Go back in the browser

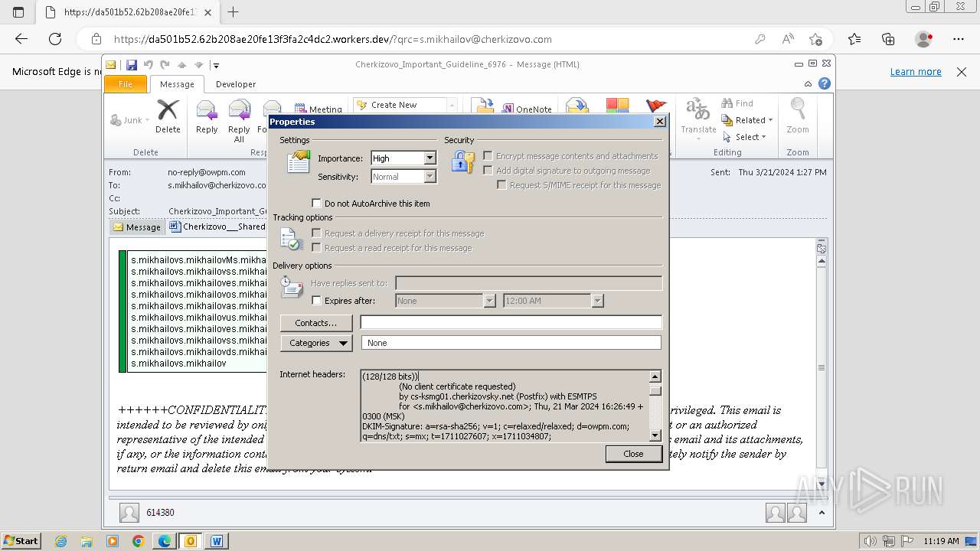(x=21, y=39)
